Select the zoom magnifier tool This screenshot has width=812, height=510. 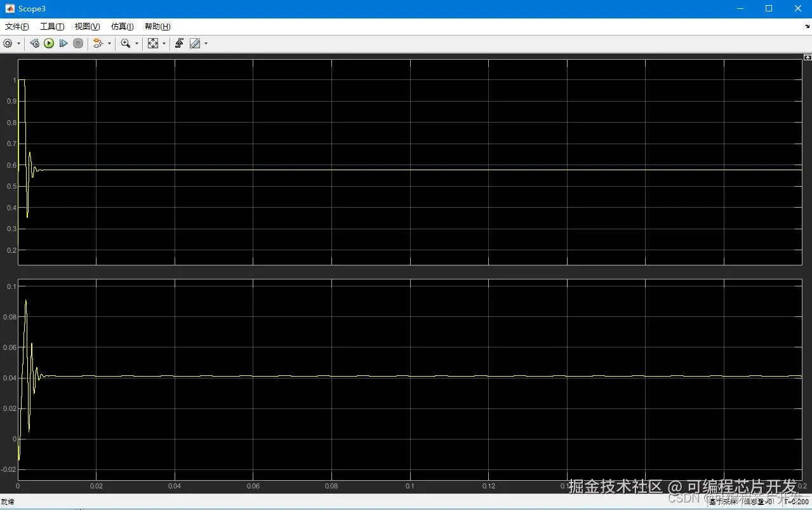coord(126,43)
